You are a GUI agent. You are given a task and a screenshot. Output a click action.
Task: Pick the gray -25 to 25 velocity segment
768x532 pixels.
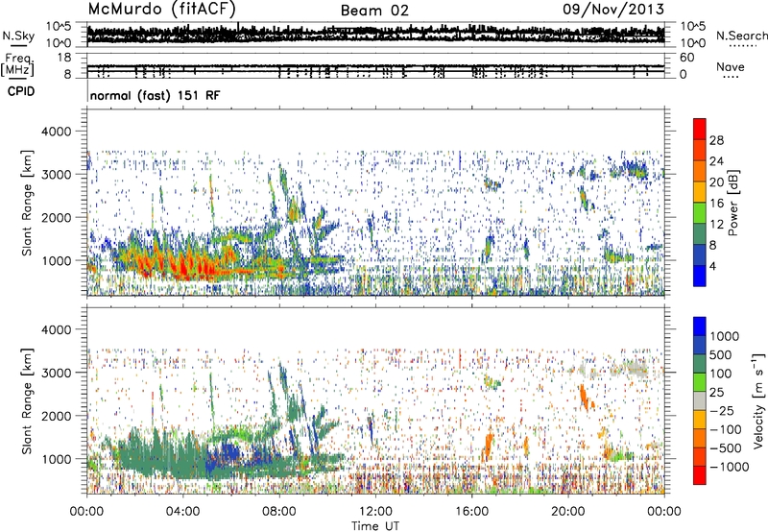click(700, 400)
